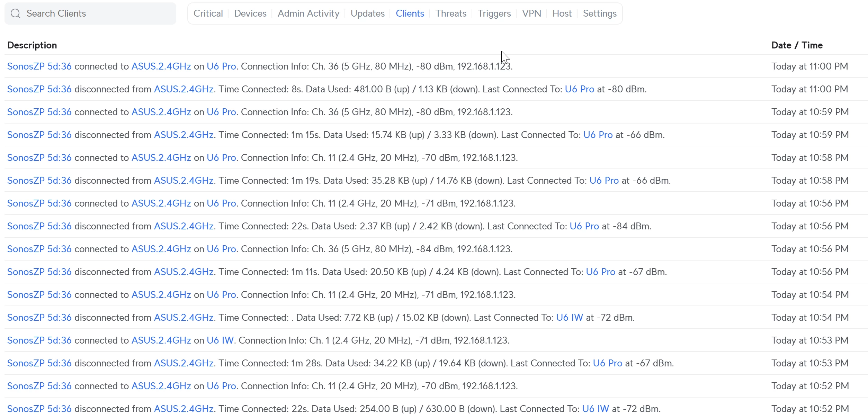The width and height of the screenshot is (868, 419).
Task: Open SonosZP 5d:36 in 8s disconnected row
Action: (x=39, y=89)
